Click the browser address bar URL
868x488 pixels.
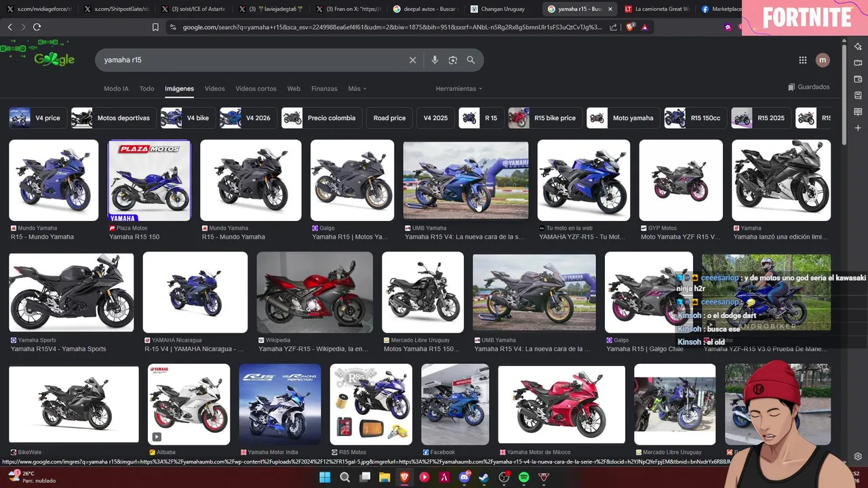(392, 27)
